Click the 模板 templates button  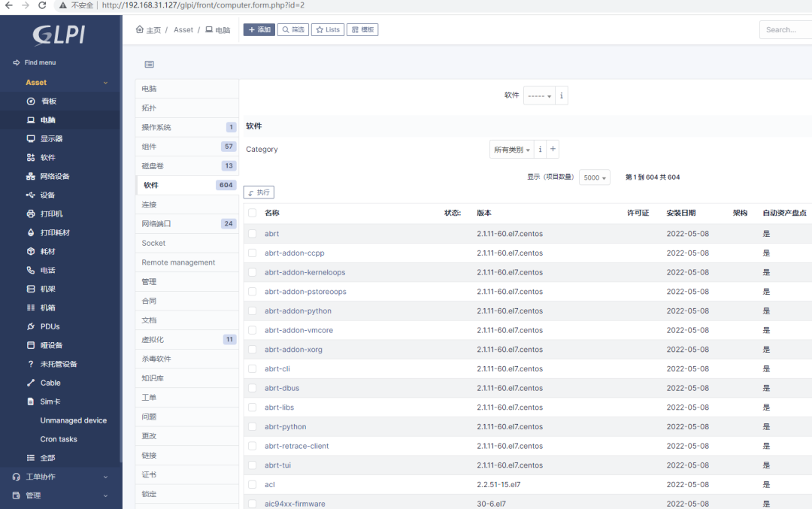tap(362, 29)
